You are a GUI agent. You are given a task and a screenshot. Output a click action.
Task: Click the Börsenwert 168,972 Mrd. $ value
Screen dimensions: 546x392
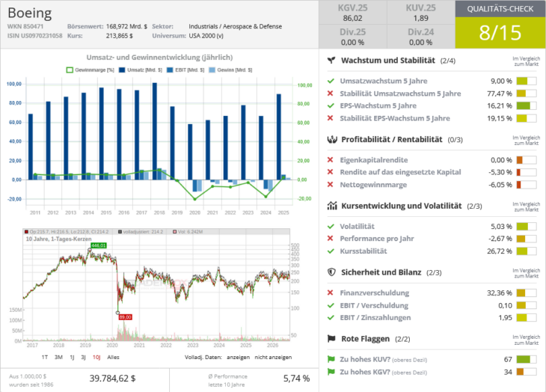click(x=126, y=26)
